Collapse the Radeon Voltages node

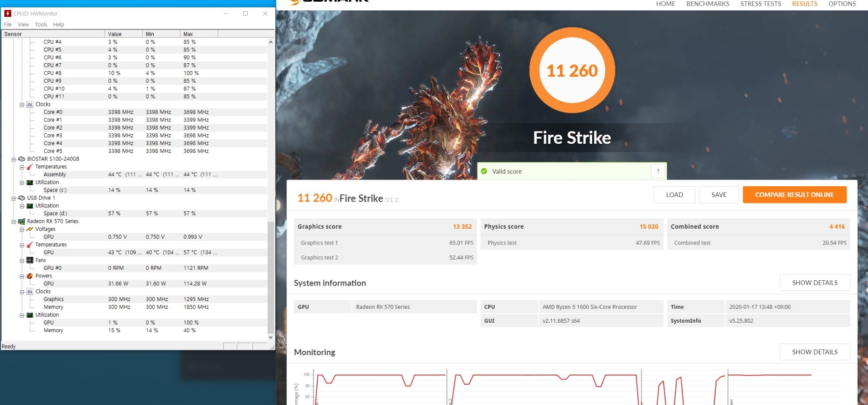click(22, 230)
